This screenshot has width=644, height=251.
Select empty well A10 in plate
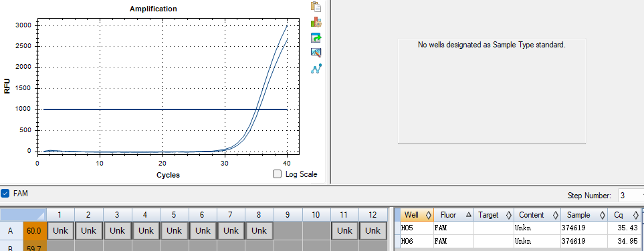(x=316, y=231)
